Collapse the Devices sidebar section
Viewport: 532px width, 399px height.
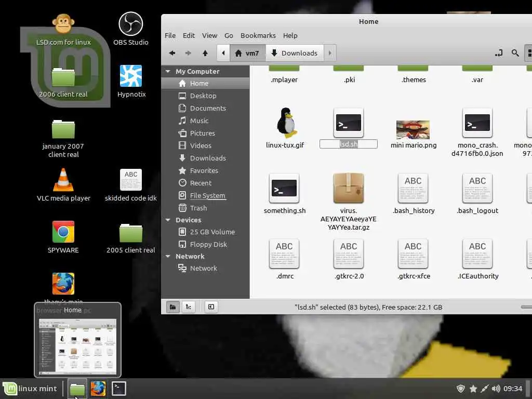pyautogui.click(x=168, y=220)
